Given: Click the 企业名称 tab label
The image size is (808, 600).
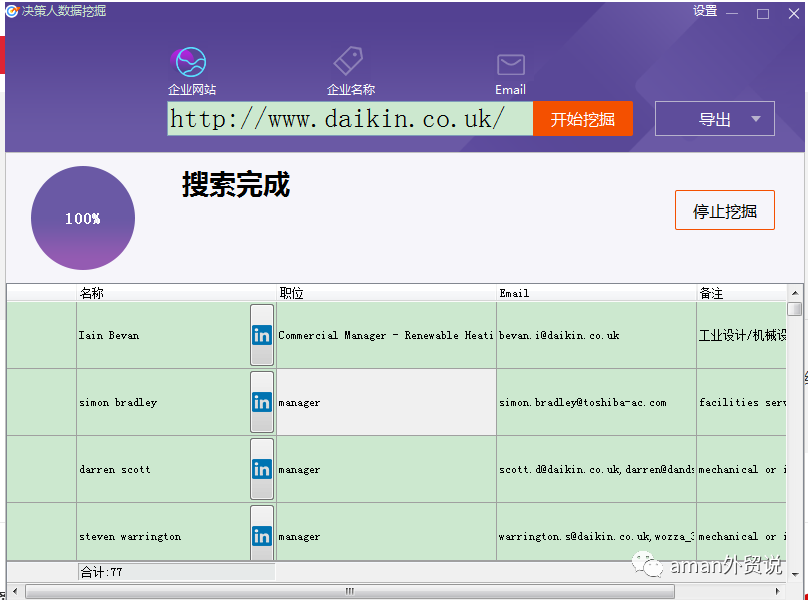Looking at the screenshot, I should pyautogui.click(x=351, y=90).
